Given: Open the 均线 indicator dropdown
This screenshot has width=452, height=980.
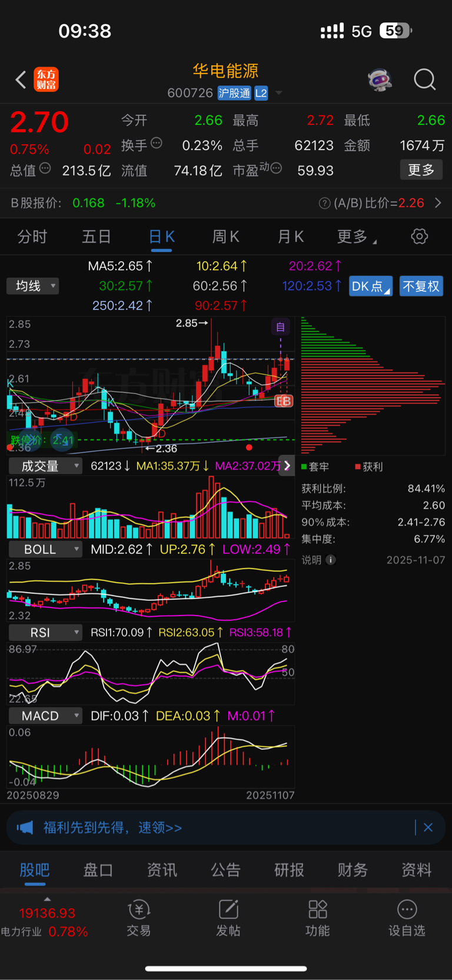Looking at the screenshot, I should pos(33,286).
